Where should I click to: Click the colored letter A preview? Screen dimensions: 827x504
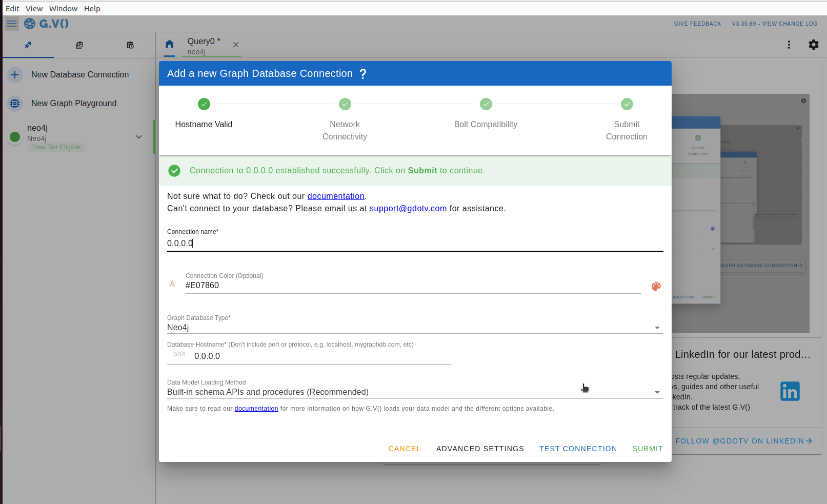pos(172,284)
